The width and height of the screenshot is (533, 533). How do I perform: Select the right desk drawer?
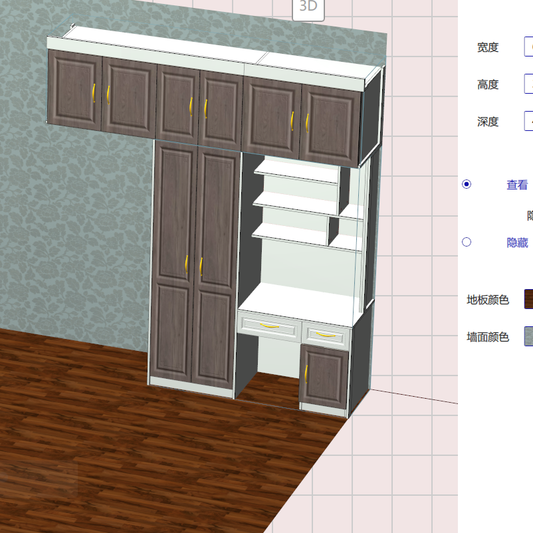click(326, 335)
